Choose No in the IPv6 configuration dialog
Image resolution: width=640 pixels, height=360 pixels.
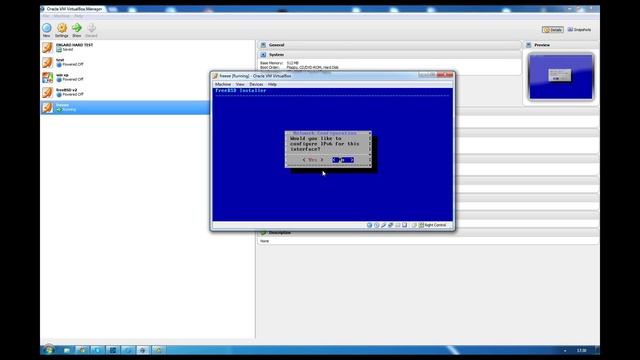coord(343,160)
